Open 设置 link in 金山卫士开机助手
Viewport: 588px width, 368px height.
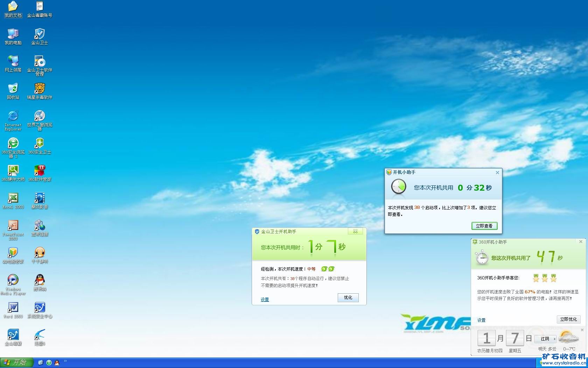pyautogui.click(x=265, y=300)
